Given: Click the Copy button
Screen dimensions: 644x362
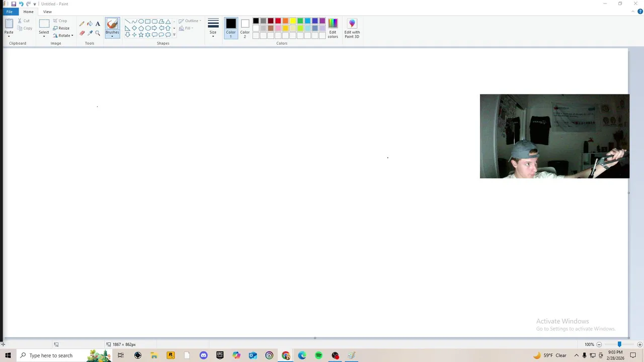Looking at the screenshot, I should click(x=25, y=28).
